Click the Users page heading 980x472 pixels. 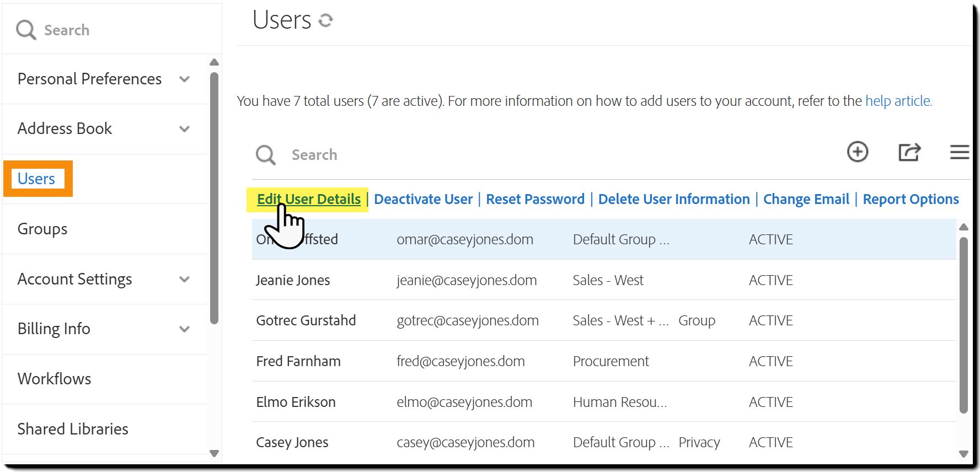[x=282, y=20]
